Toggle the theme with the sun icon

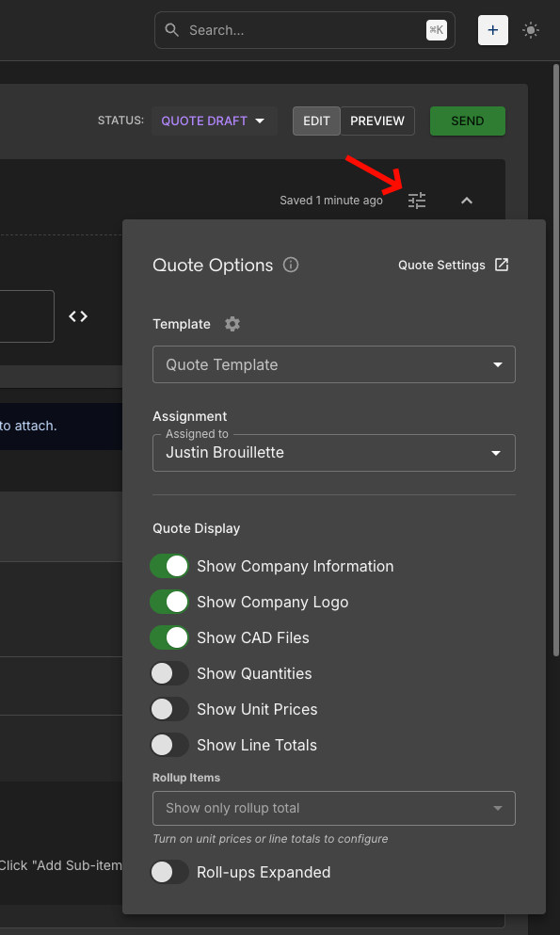(531, 29)
